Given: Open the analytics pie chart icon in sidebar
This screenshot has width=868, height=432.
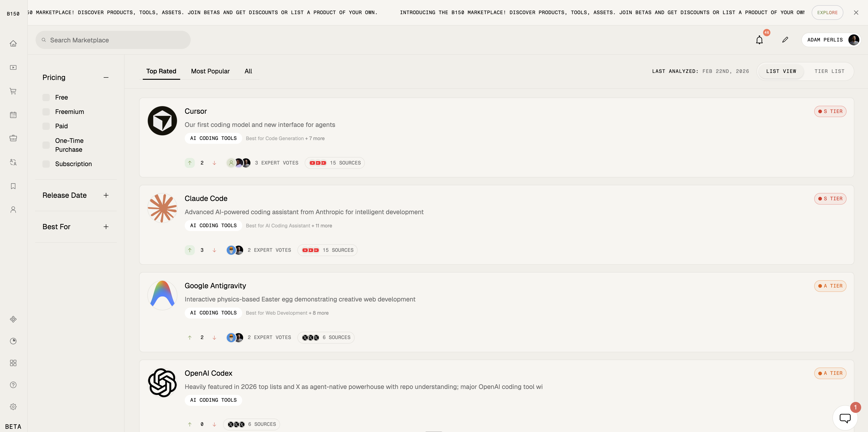Looking at the screenshot, I should [13, 341].
